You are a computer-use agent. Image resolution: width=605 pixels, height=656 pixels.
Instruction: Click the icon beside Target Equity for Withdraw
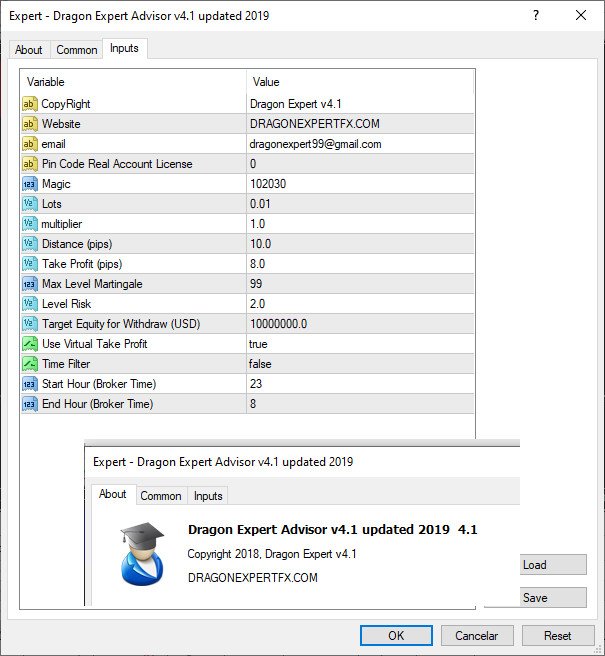click(x=30, y=324)
